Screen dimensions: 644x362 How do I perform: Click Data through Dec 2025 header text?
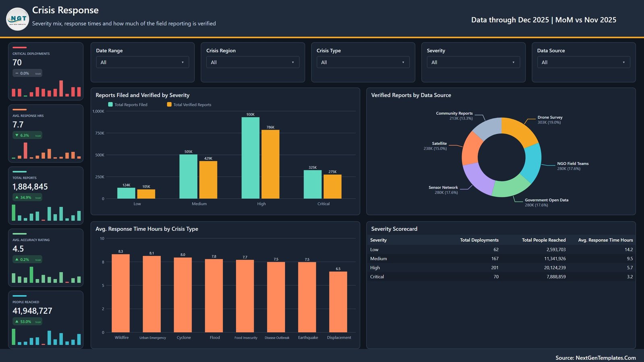(544, 20)
